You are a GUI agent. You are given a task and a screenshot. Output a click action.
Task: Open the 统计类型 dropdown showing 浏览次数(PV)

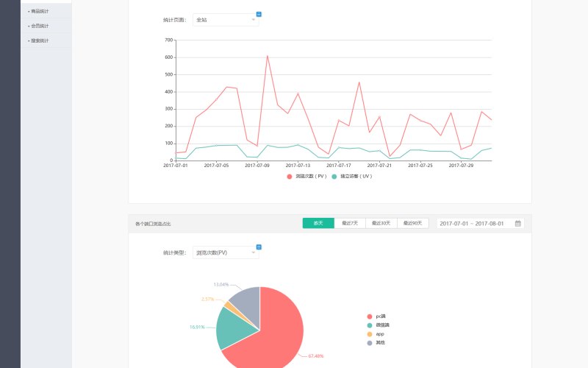point(226,252)
